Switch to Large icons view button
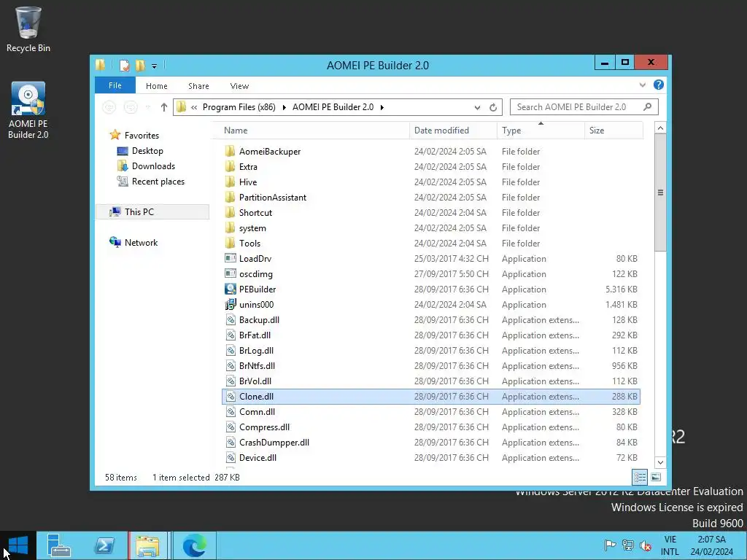 656,477
